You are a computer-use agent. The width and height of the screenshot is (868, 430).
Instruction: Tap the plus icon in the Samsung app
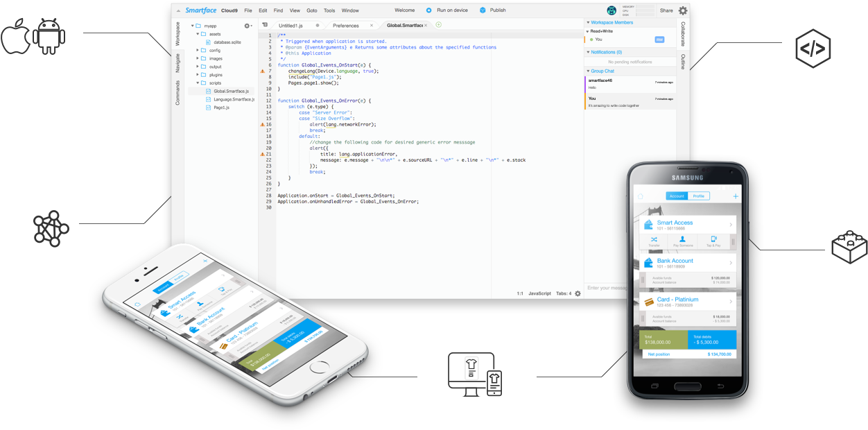(735, 196)
